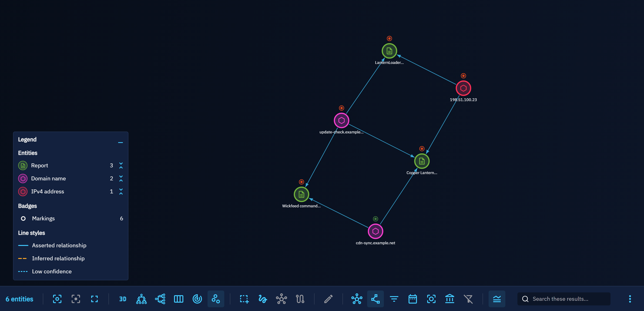Apply horizontal tree layout icon
The image size is (644, 311).
[x=160, y=299]
